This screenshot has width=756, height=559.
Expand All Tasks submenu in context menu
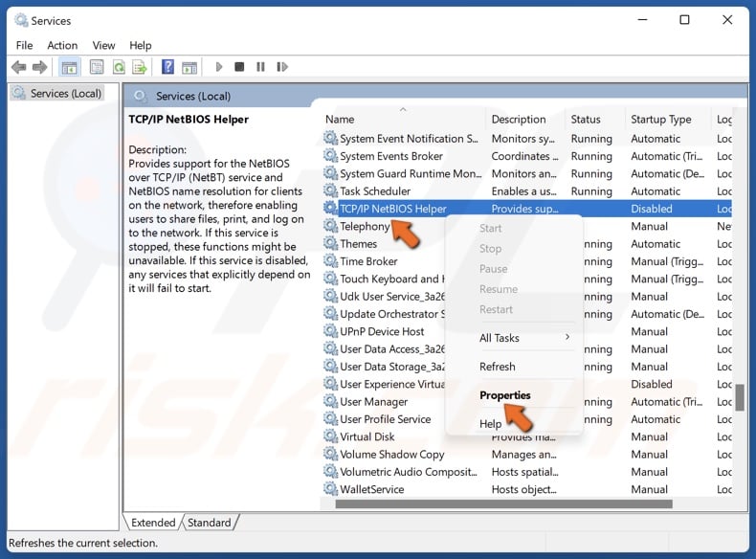coord(524,338)
